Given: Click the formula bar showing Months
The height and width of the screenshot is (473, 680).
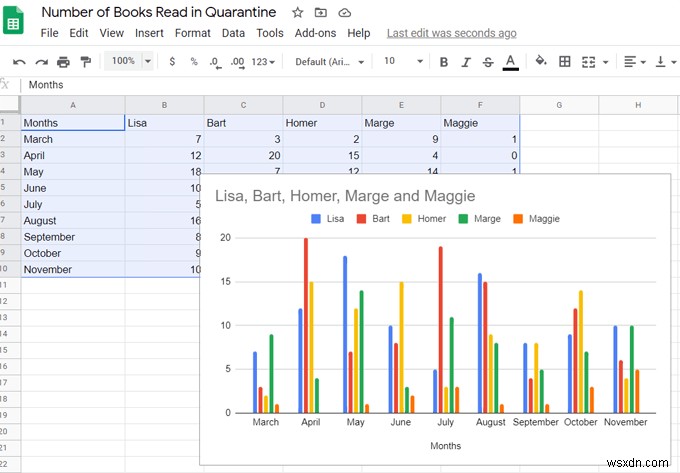Looking at the screenshot, I should click(x=300, y=85).
